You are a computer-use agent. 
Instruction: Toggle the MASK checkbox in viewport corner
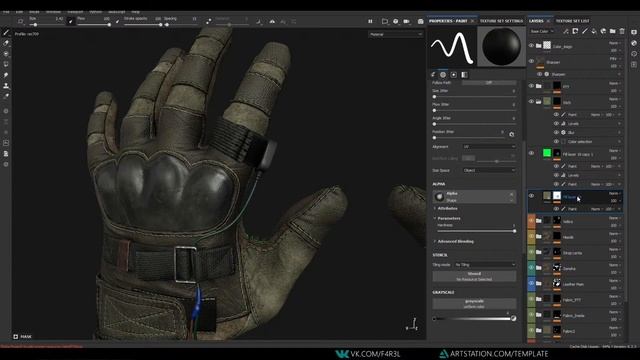coord(16,337)
